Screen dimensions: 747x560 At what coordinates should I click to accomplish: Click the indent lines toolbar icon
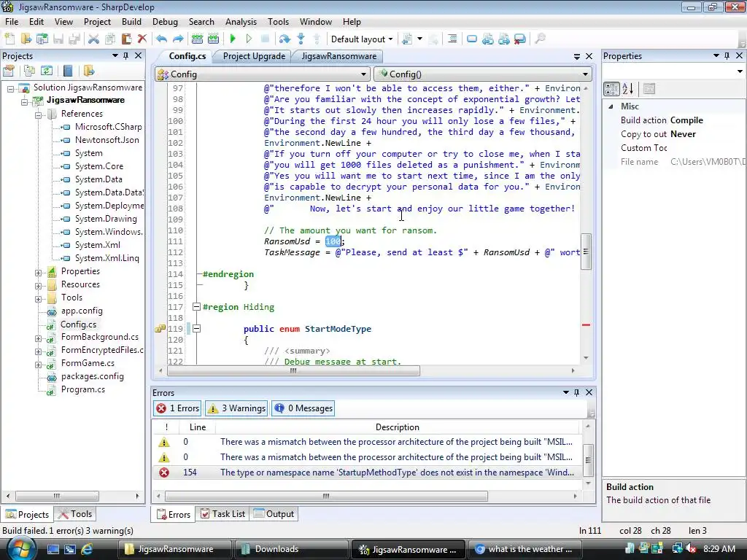[x=452, y=39]
